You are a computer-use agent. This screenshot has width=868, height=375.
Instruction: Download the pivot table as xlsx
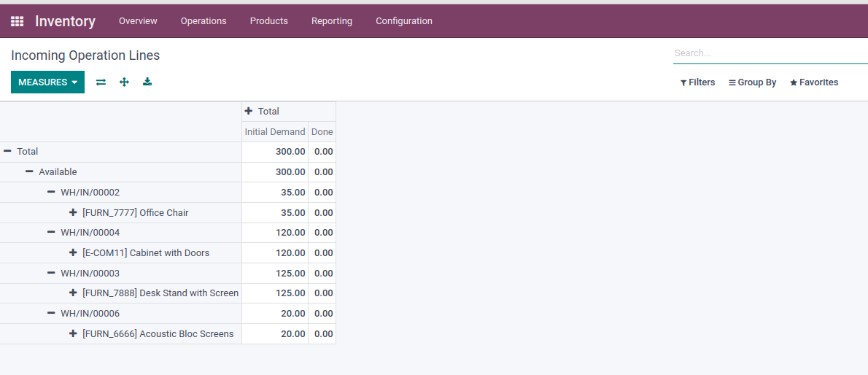(147, 82)
